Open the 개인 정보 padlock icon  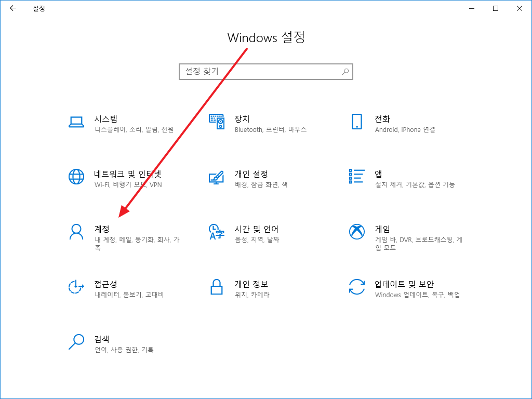217,287
